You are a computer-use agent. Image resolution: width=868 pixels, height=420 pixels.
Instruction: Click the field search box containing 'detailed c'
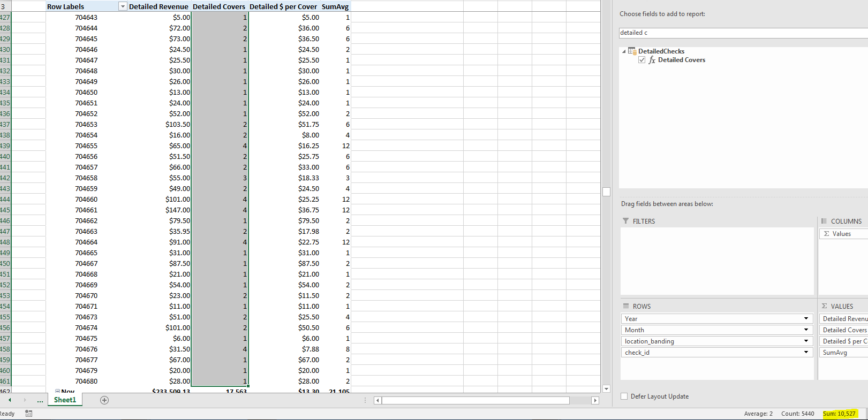(x=743, y=33)
